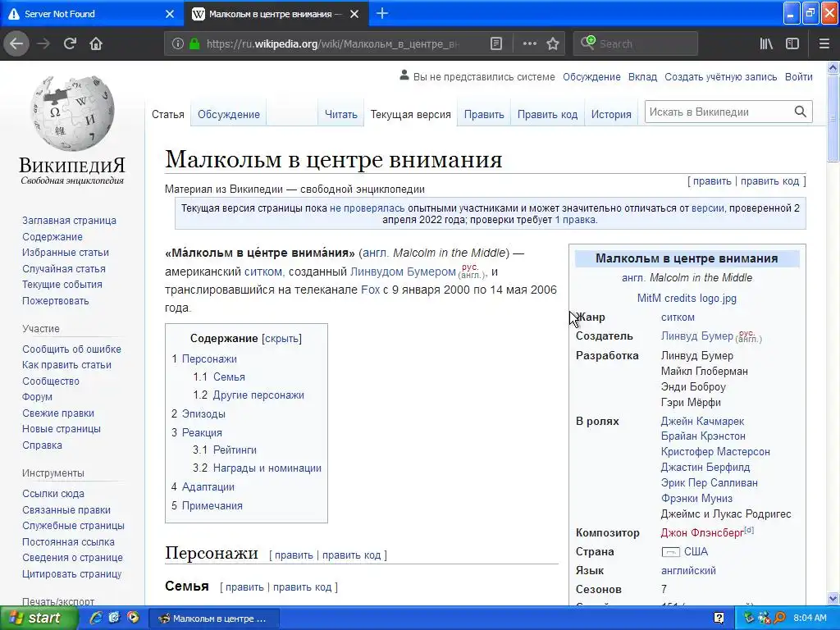Image resolution: width=840 pixels, height=630 pixels.
Task: Open the Fox channel link
Action: click(x=370, y=290)
